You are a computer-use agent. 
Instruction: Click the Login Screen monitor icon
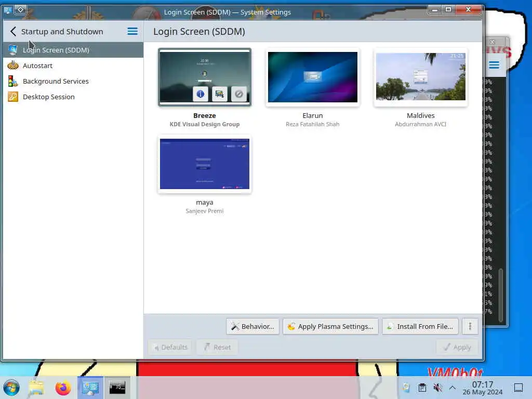coord(13,50)
